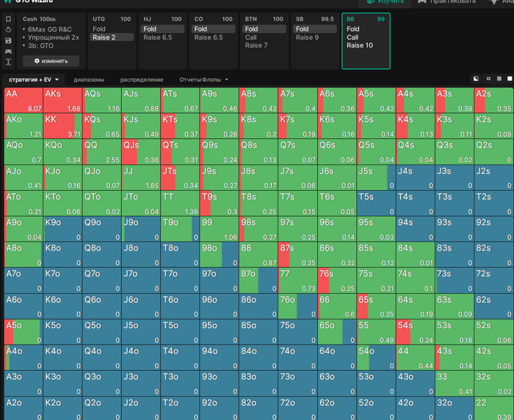Click the 6Max GG R&C setting line
This screenshot has height=420, width=514.
click(49, 29)
